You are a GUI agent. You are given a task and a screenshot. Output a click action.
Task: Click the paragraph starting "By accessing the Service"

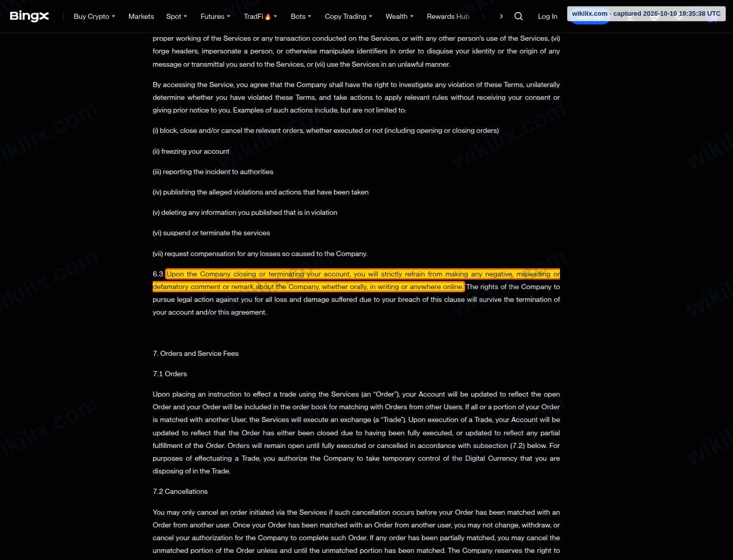point(356,97)
